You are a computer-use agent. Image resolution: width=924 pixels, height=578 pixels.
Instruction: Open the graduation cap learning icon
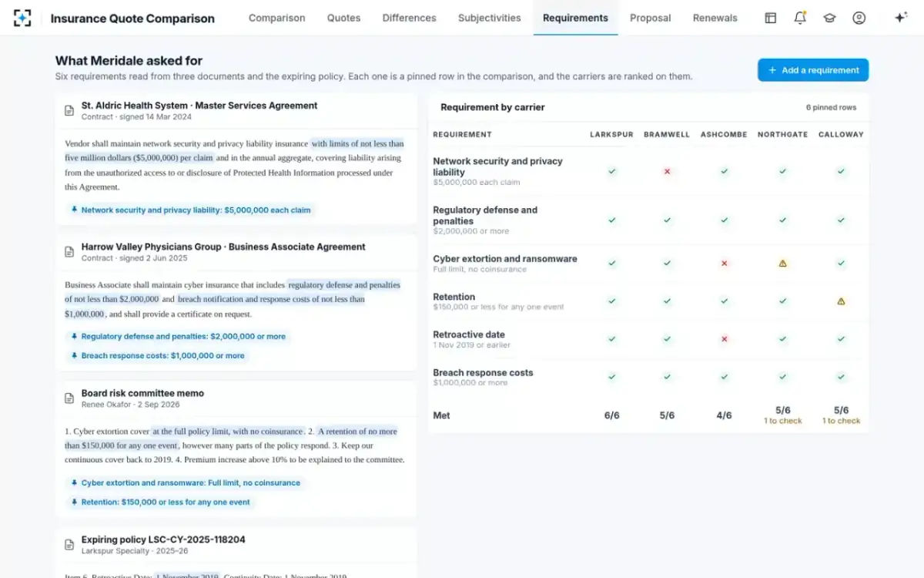(x=829, y=18)
